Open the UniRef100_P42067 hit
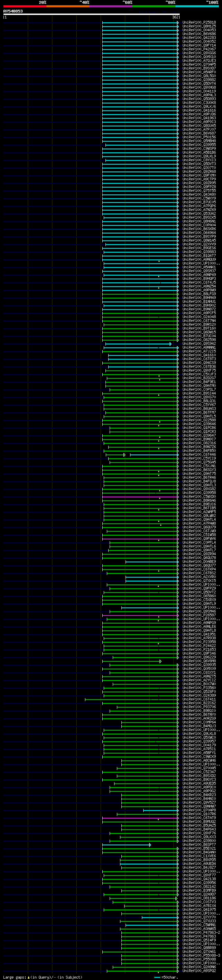 click(x=199, y=49)
